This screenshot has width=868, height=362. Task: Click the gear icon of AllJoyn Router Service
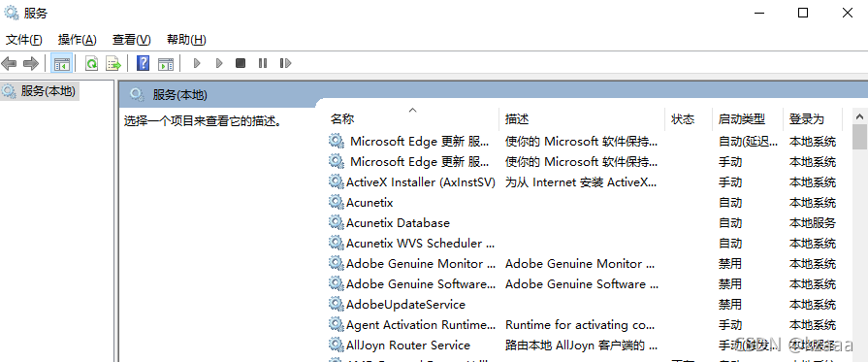pos(336,345)
